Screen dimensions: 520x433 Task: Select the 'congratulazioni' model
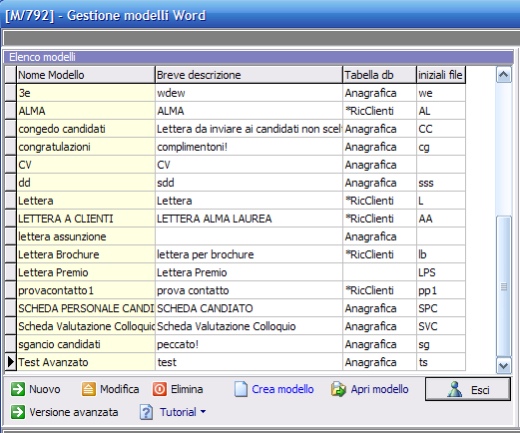(x=86, y=147)
